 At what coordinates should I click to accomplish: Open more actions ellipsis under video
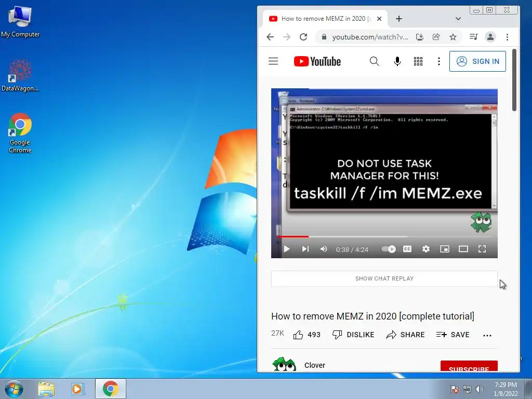[487, 336]
